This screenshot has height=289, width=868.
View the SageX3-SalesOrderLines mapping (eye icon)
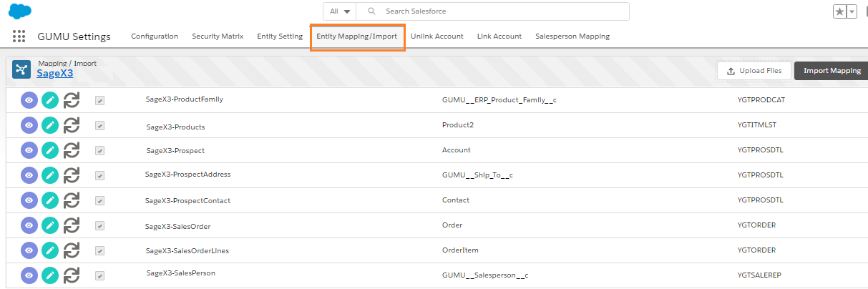(x=29, y=250)
